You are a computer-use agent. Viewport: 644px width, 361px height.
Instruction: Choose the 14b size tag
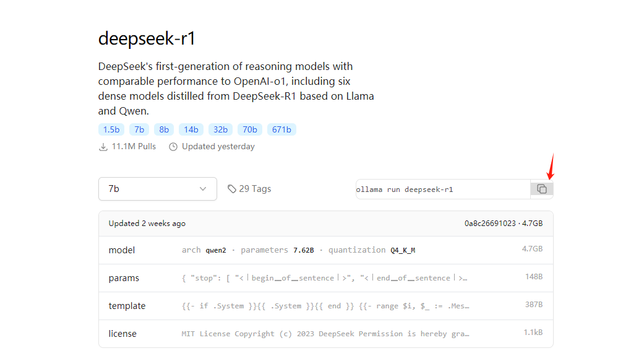[191, 129]
